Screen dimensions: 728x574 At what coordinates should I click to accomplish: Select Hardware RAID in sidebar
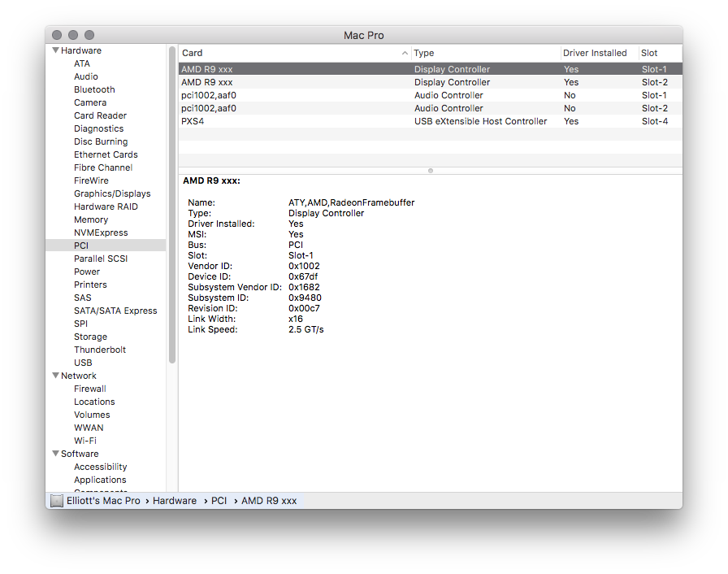click(106, 207)
